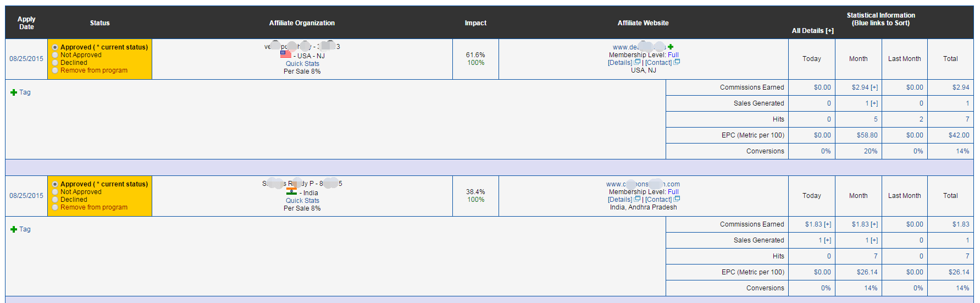This screenshot has width=980, height=303.
Task: Click Full membership level of India affiliate
Action: (x=673, y=192)
